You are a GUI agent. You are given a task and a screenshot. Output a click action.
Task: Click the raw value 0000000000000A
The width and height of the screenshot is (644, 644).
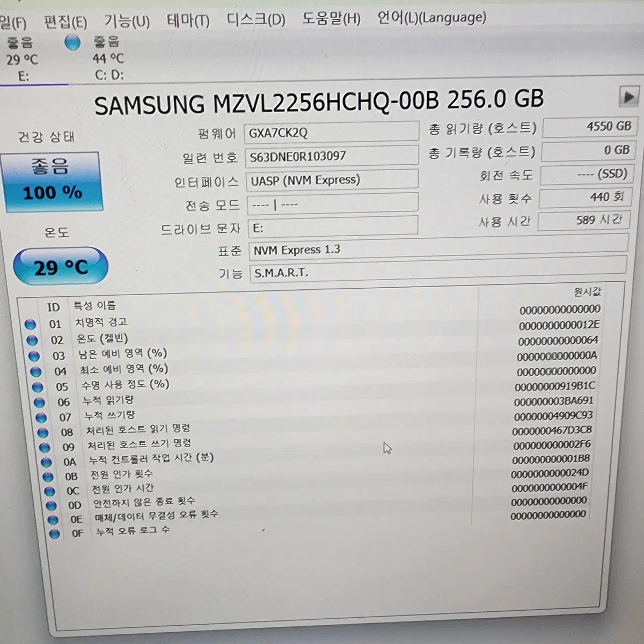(x=557, y=356)
